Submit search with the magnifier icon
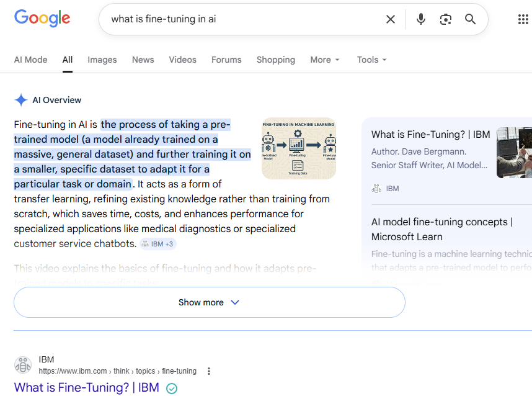This screenshot has height=396, width=532. pos(470,19)
